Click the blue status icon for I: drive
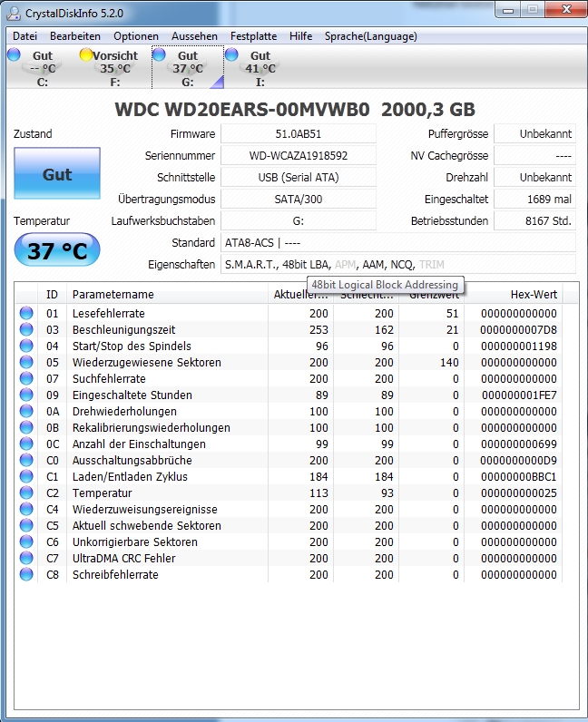Image resolution: width=588 pixels, height=722 pixels. pos(231,54)
